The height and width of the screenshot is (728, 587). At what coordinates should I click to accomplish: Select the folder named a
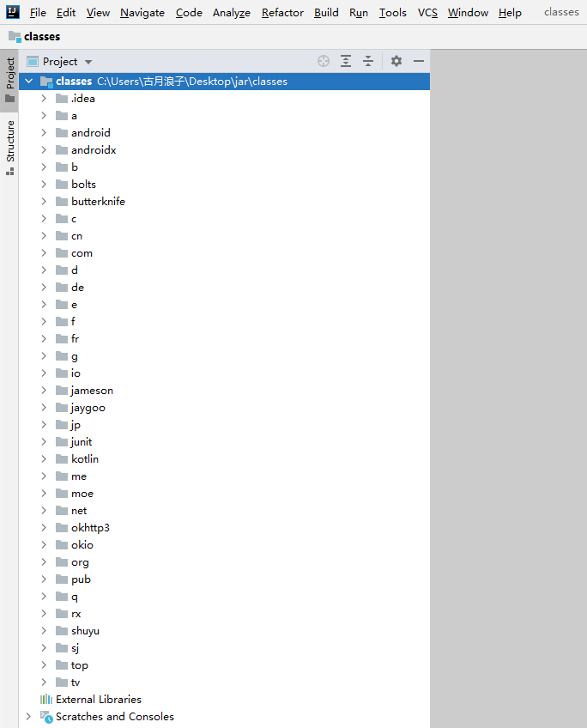224,116
